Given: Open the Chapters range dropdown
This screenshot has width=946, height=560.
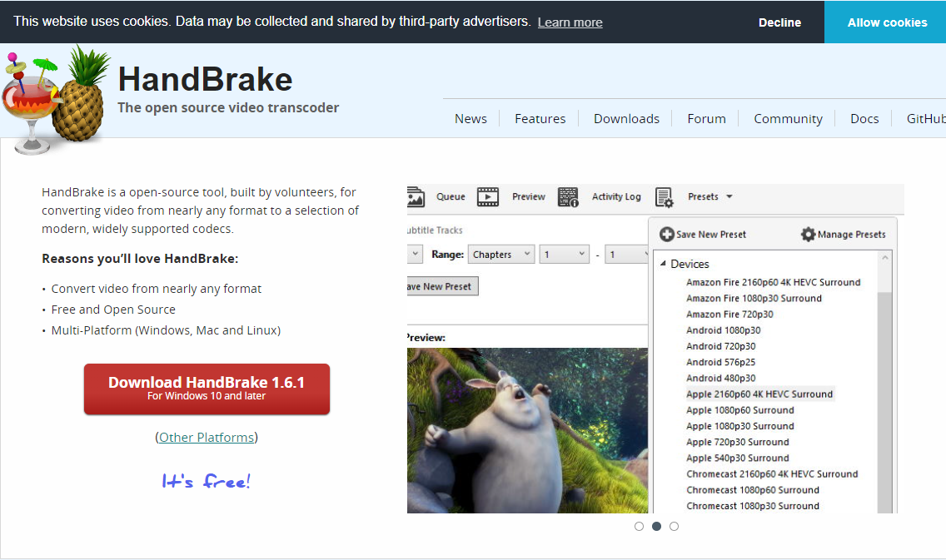Looking at the screenshot, I should pyautogui.click(x=500, y=255).
